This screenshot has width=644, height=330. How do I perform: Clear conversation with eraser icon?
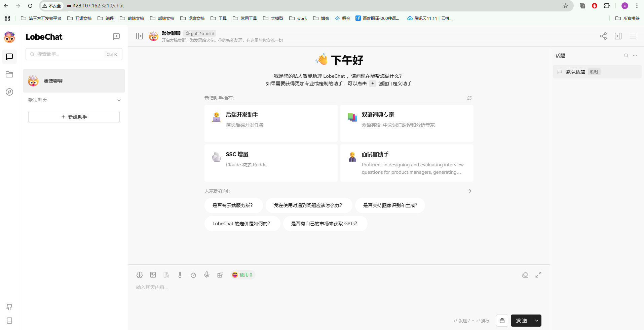pyautogui.click(x=525, y=275)
